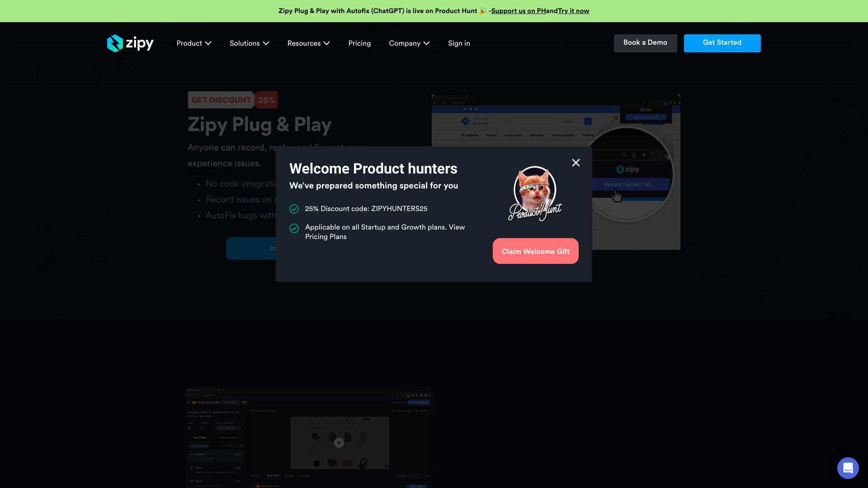Click the Zipy extension screenshot thumbnail
868x488 pixels.
[556, 172]
